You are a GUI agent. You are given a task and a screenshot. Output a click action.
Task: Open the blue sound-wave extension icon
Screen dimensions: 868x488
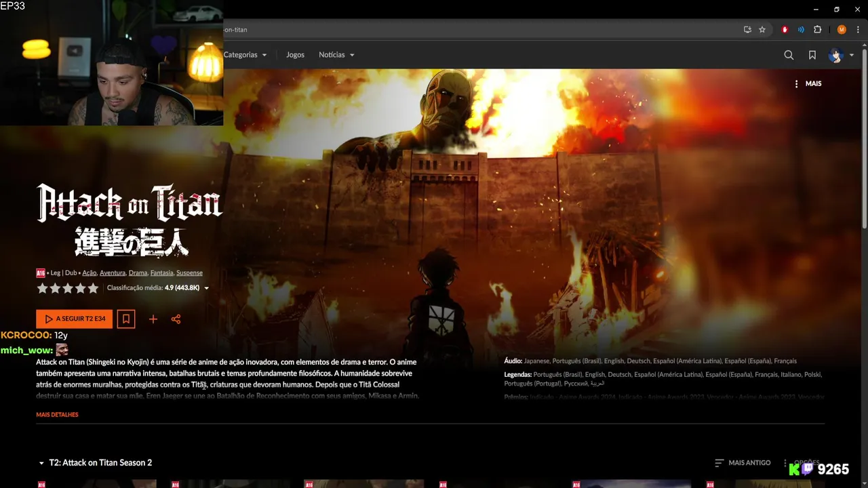(x=801, y=30)
